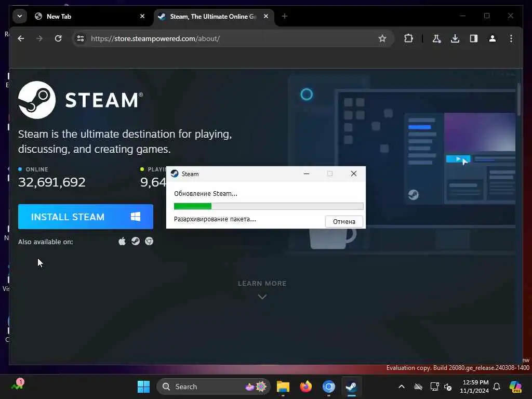532x399 pixels.
Task: Open the profile avatar icon
Action: (493, 38)
